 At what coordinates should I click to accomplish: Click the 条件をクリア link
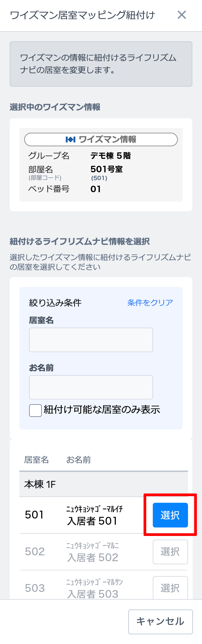150,303
